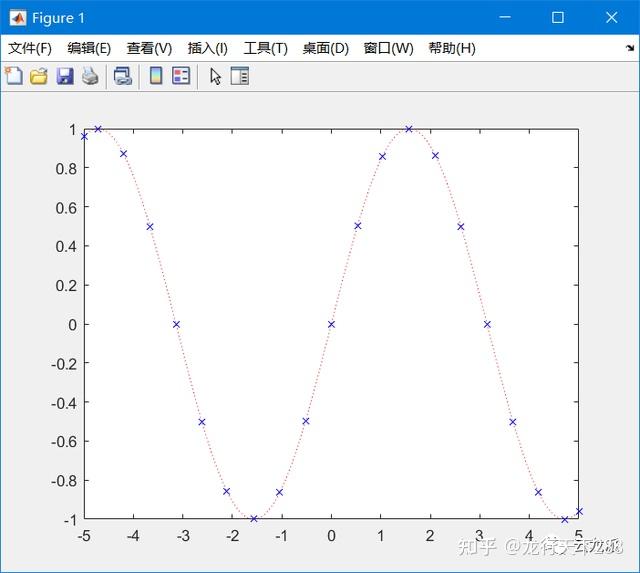Click y-axis tick label 0.8
This screenshot has width=640, height=573.
coord(66,169)
